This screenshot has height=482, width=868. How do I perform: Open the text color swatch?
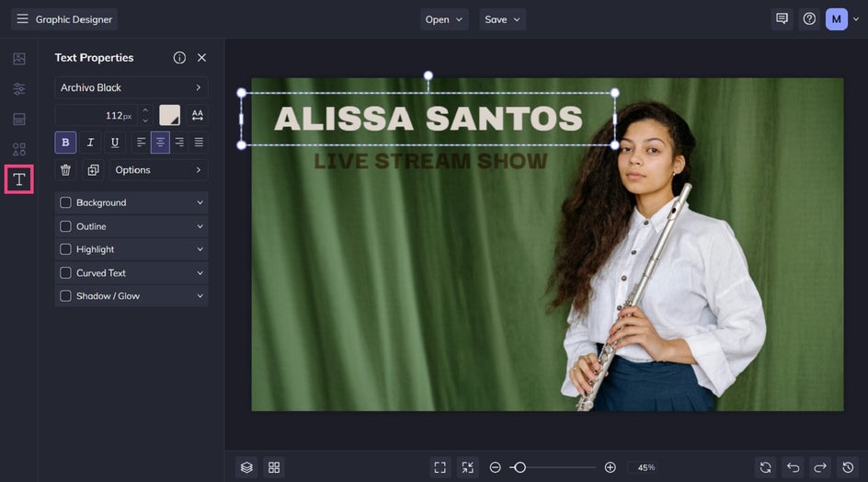click(169, 115)
